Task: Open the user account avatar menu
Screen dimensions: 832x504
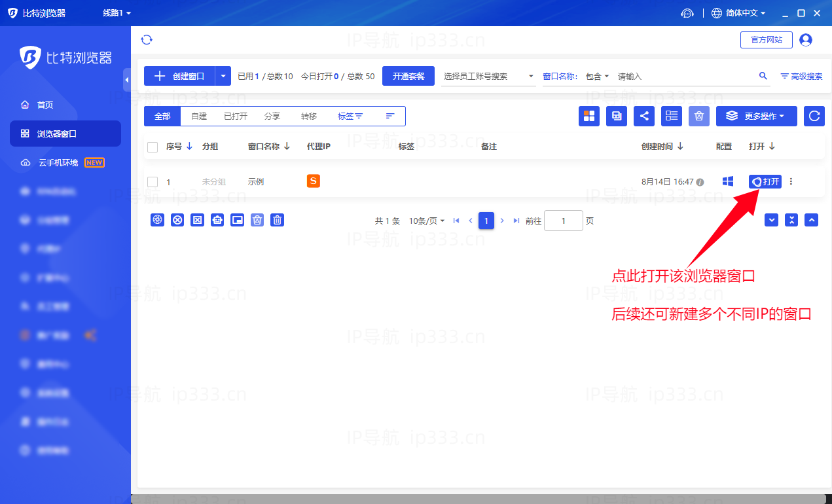Action: pyautogui.click(x=806, y=40)
